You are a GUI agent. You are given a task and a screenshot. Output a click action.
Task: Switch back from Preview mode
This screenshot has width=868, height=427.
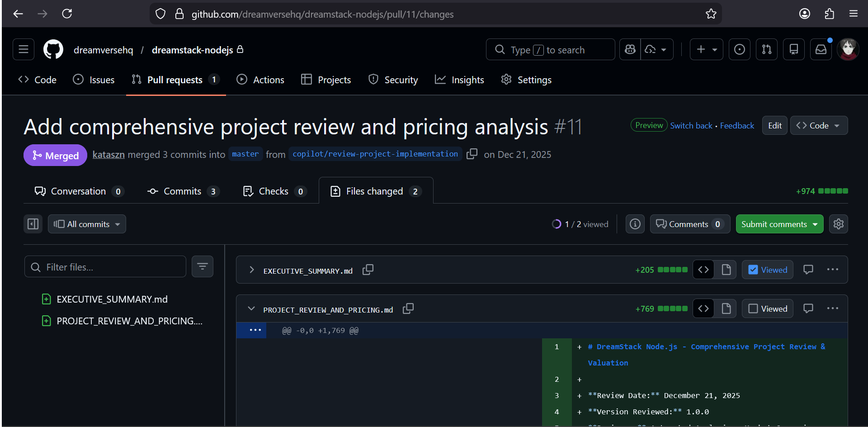click(691, 125)
